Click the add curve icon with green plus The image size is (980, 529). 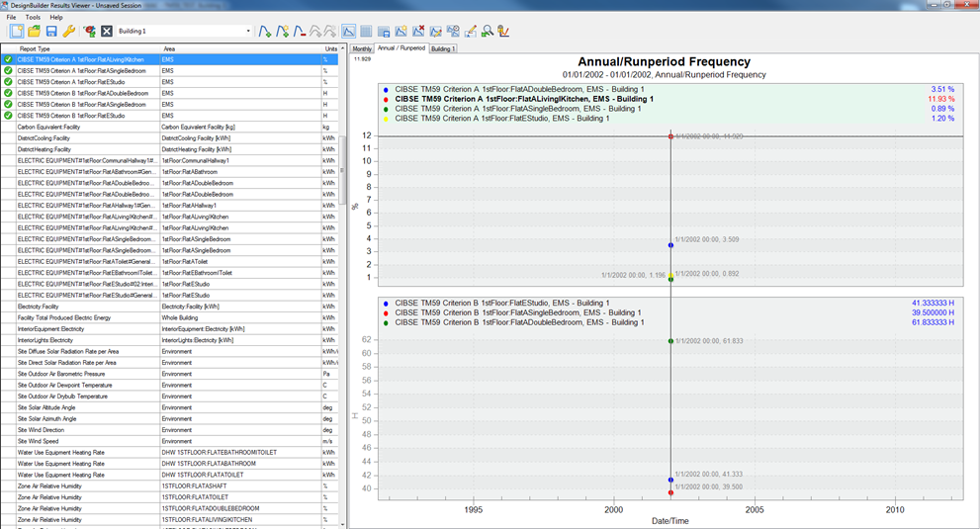[x=265, y=32]
